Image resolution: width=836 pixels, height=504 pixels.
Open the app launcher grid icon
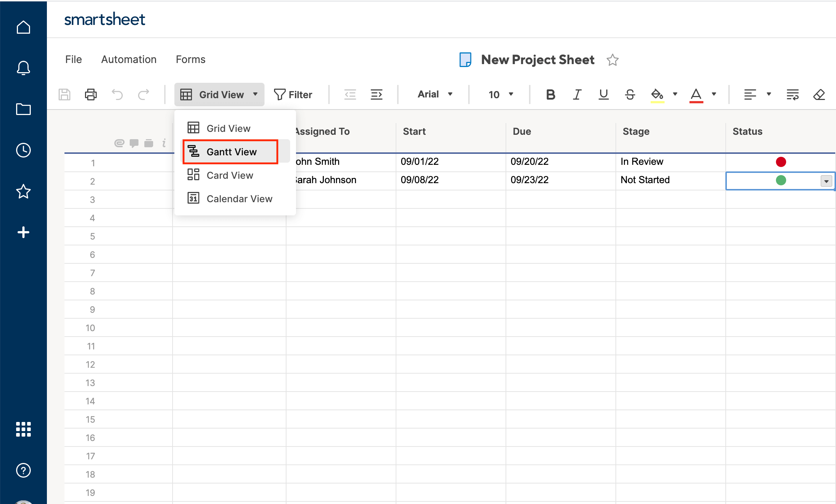tap(23, 429)
